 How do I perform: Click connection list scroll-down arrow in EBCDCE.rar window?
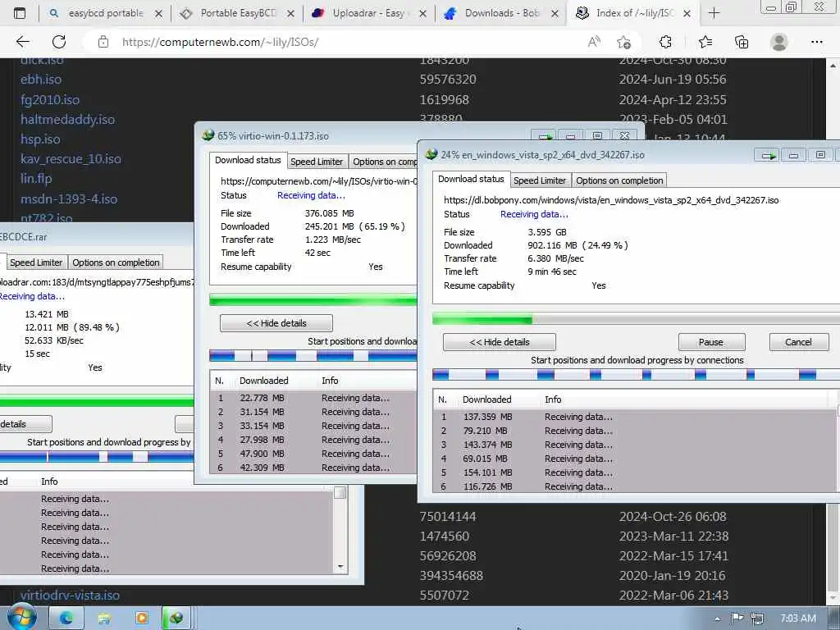(x=340, y=566)
